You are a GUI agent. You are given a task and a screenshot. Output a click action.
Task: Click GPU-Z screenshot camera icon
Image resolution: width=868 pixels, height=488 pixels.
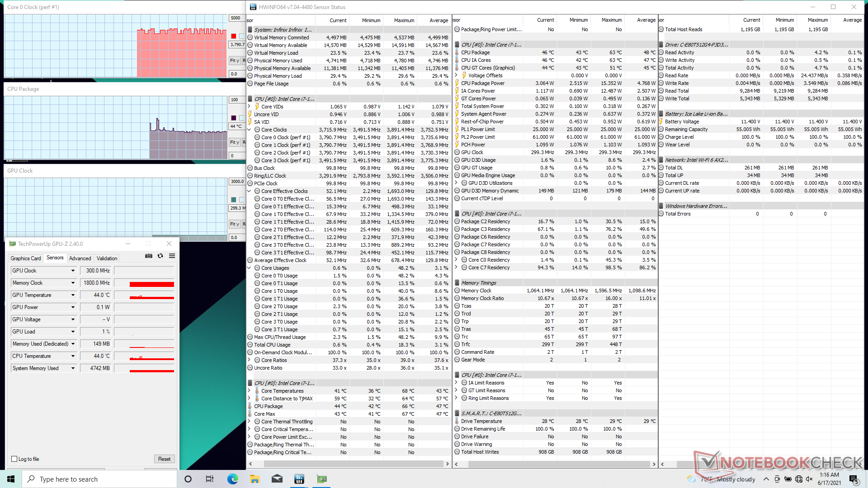tap(148, 256)
